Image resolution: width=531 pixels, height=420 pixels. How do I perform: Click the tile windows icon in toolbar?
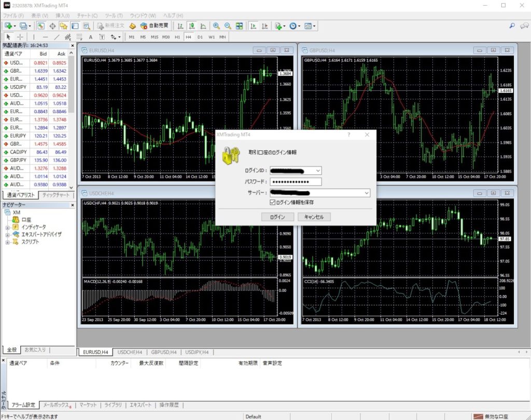pos(239,25)
